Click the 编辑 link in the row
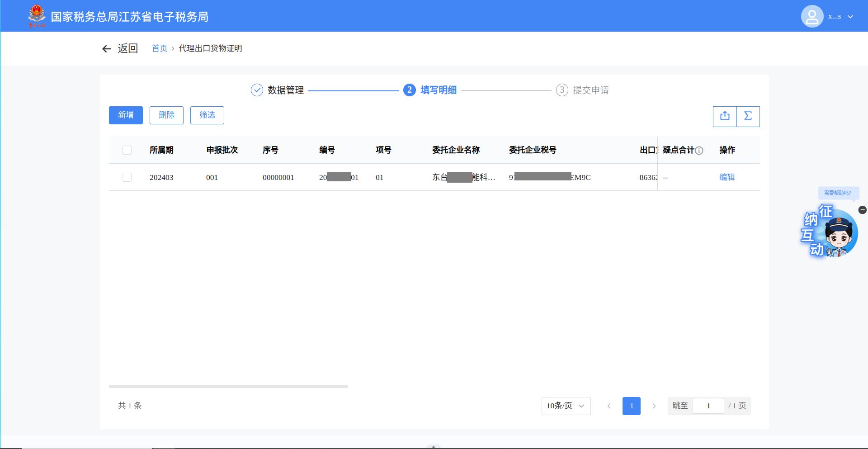 (727, 177)
